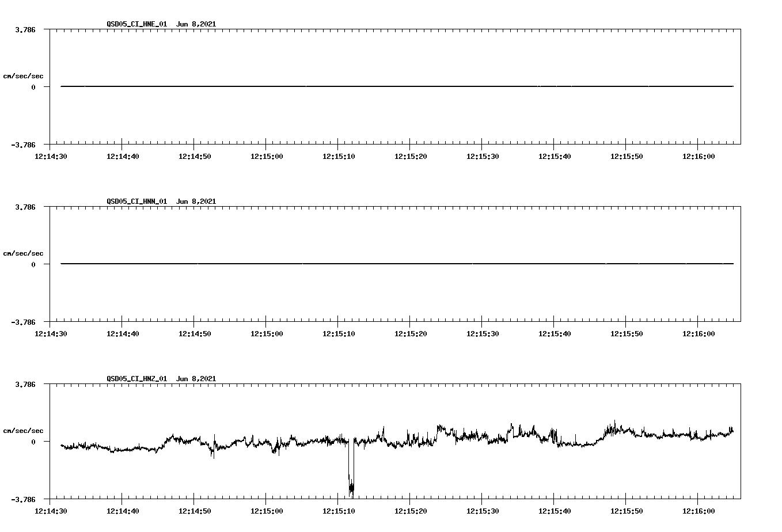
Task: Click 12:14:30 time label on HNE plot
Action: (50, 157)
